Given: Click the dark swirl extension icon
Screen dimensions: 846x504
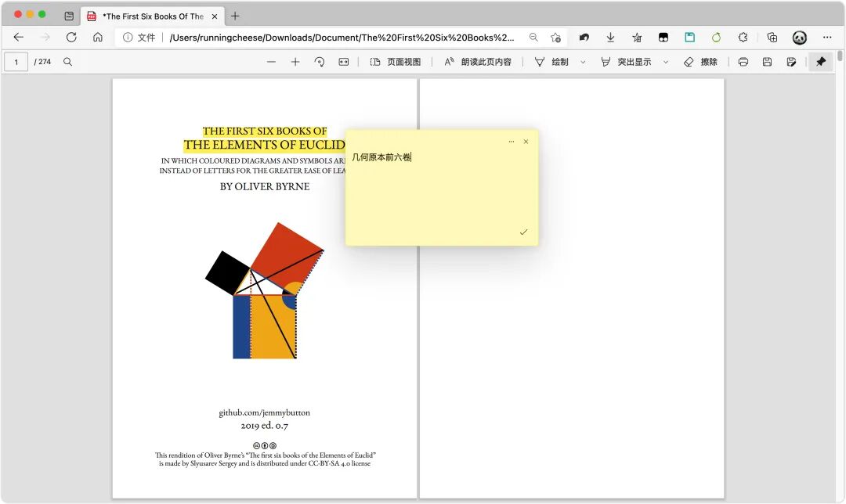Looking at the screenshot, I should click(x=584, y=38).
